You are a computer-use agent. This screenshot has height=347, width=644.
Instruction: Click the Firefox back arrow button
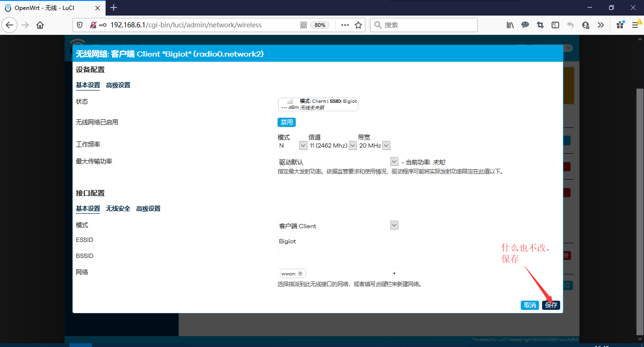(10, 25)
